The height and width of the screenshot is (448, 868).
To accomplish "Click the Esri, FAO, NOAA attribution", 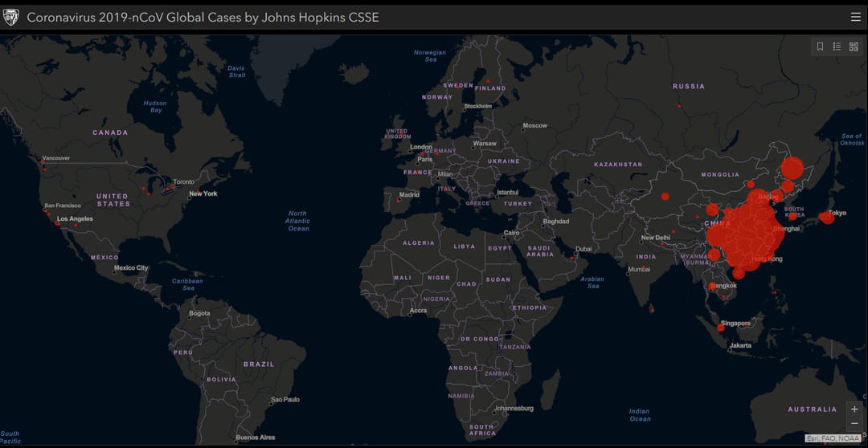I will pyautogui.click(x=832, y=438).
